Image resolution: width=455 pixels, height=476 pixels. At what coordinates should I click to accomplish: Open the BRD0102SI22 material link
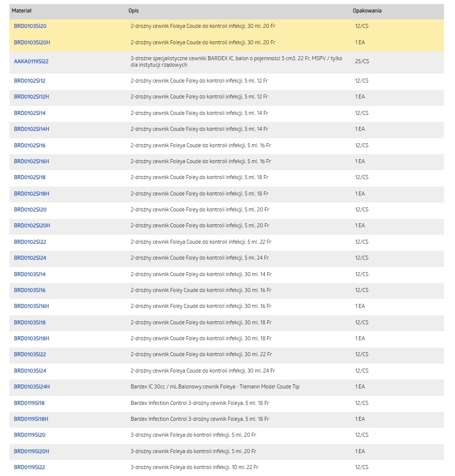click(x=30, y=242)
